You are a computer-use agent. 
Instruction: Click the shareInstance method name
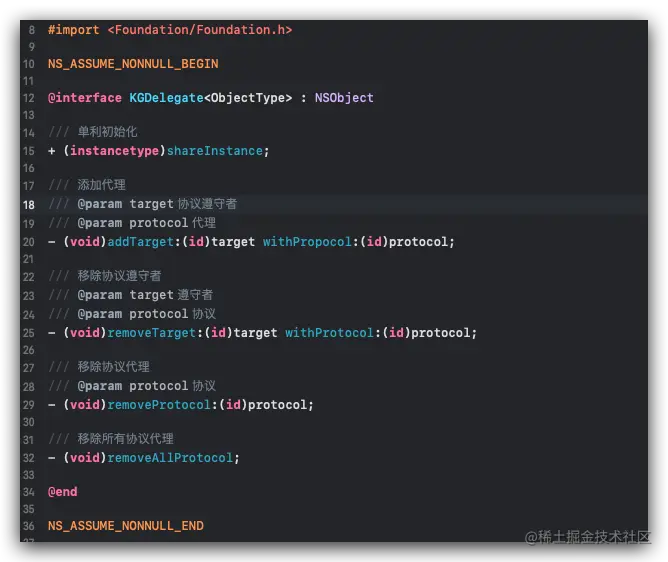pos(214,151)
